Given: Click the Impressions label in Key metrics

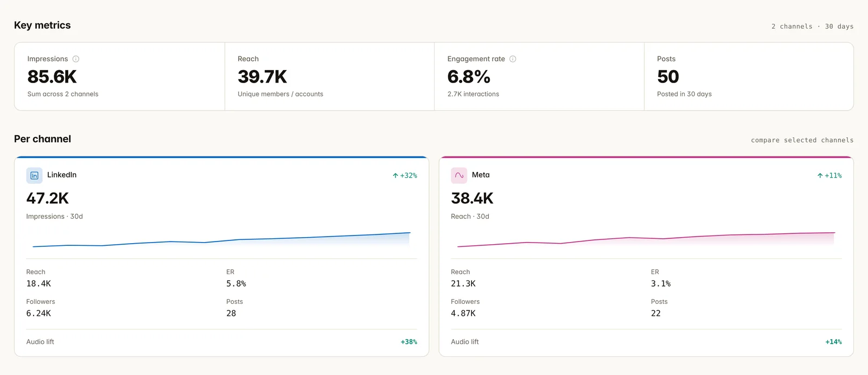Looking at the screenshot, I should coord(48,59).
